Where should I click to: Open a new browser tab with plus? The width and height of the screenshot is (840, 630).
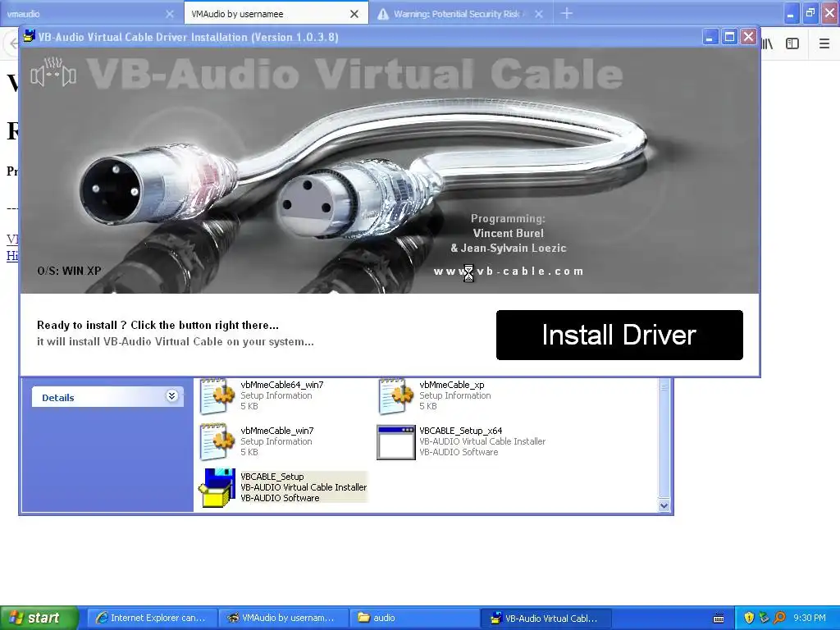tap(567, 13)
